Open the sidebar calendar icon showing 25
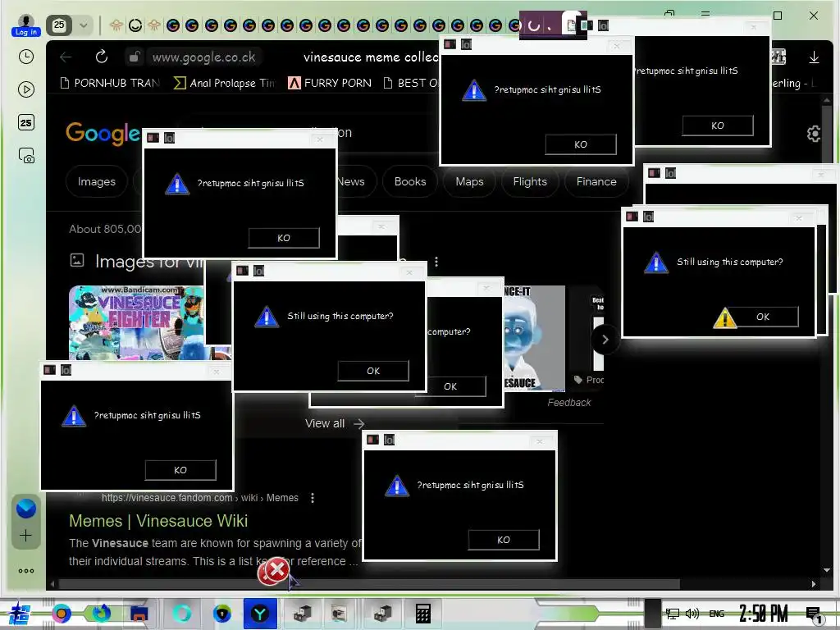The width and height of the screenshot is (840, 630). coord(25,123)
